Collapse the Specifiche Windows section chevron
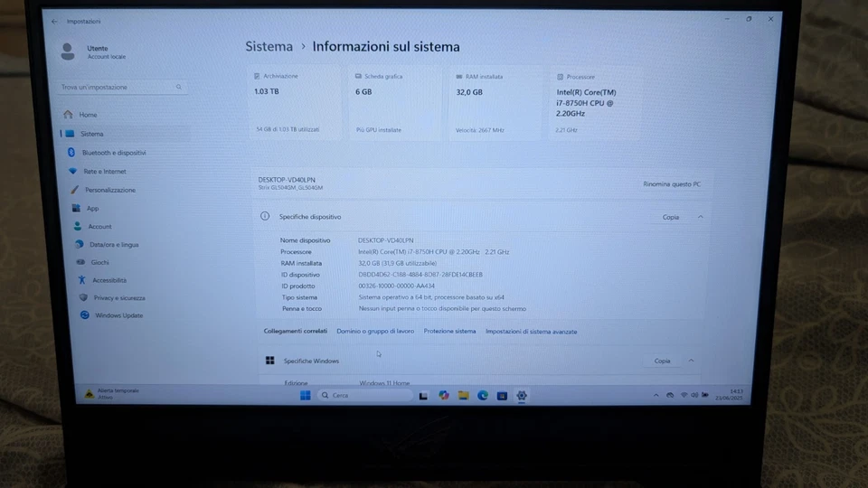The width and height of the screenshot is (868, 488). click(x=691, y=361)
